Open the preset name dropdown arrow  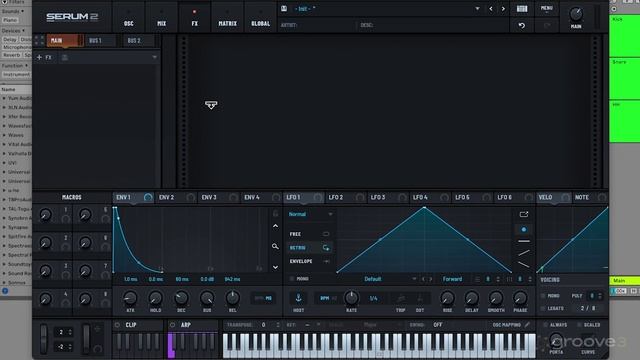pos(477,9)
